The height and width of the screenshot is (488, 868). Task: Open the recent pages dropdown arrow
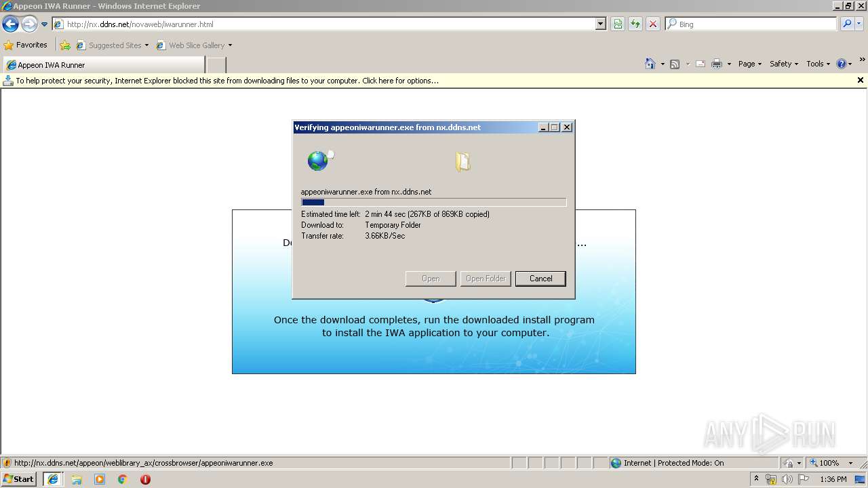click(x=45, y=24)
